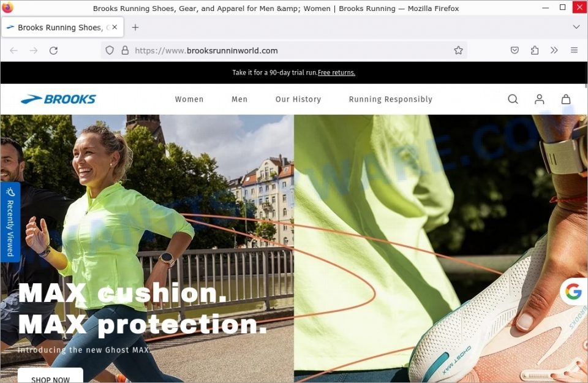Image resolution: width=588 pixels, height=383 pixels.
Task: Open the tracking protection shield icon
Action: 110,50
